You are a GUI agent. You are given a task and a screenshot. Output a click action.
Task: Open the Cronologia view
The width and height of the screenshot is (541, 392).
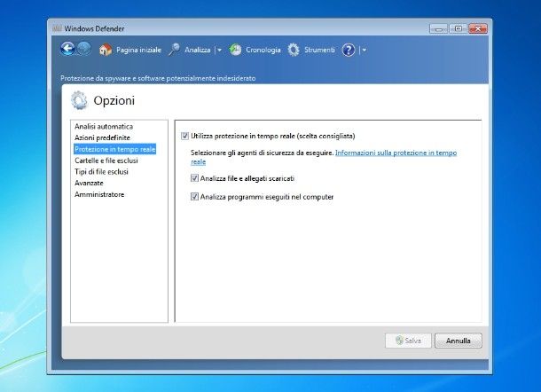point(263,50)
